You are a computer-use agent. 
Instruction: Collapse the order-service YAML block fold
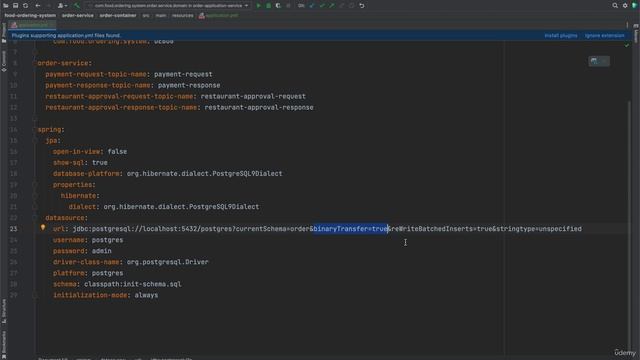point(35,63)
